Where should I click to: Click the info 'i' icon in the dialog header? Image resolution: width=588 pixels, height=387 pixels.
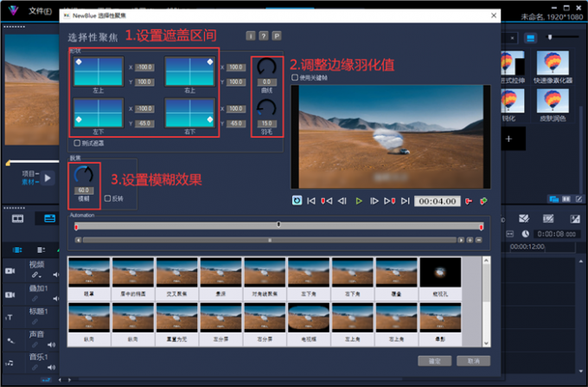(x=251, y=35)
